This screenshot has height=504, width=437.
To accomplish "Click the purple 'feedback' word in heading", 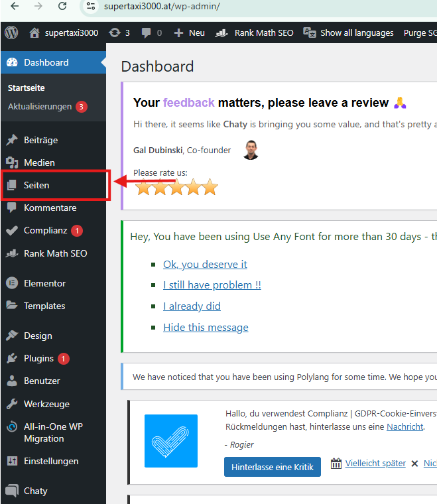I will [x=188, y=103].
